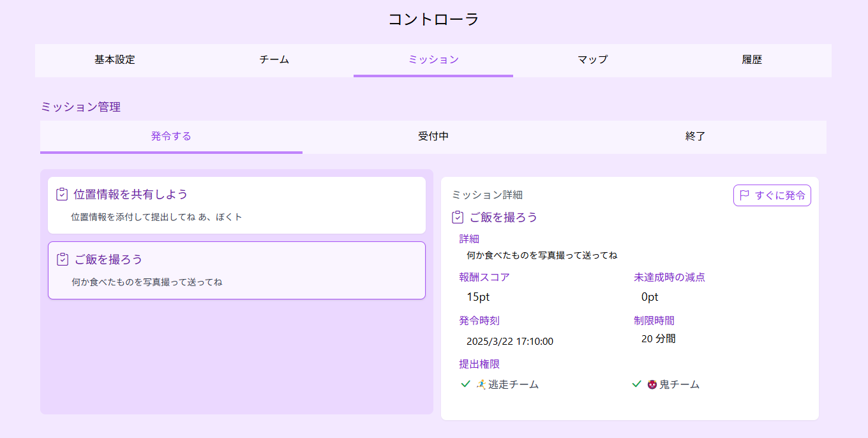Screen dimensions: 868x438
Task: Switch to the チーム tab
Action: (274, 60)
